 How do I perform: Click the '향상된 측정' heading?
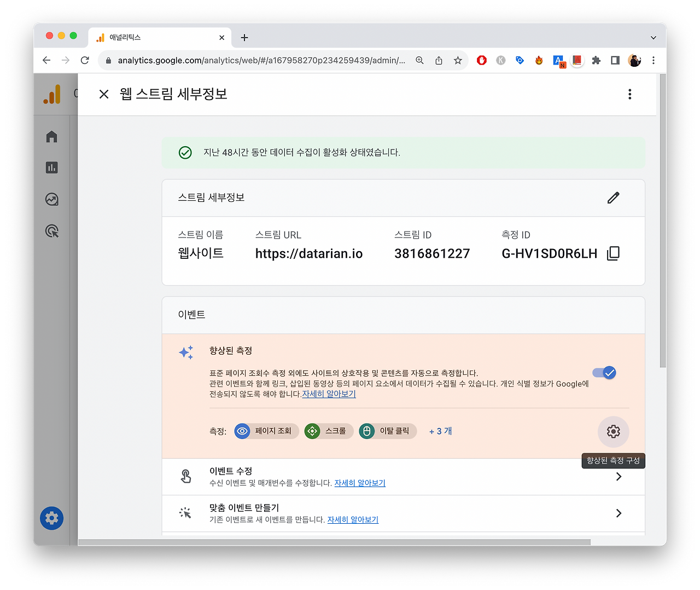tap(231, 350)
